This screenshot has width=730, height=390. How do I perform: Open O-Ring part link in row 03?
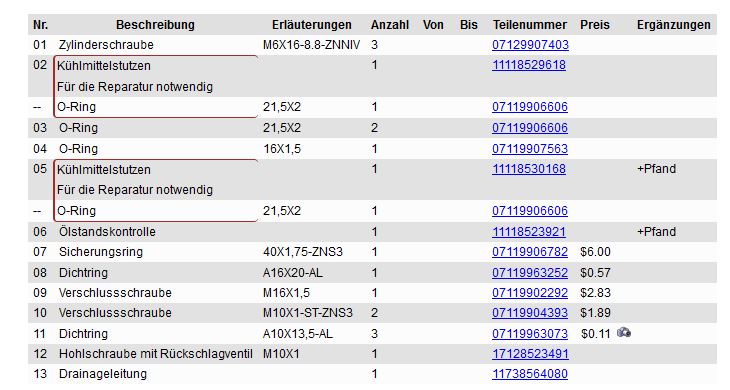(x=530, y=128)
